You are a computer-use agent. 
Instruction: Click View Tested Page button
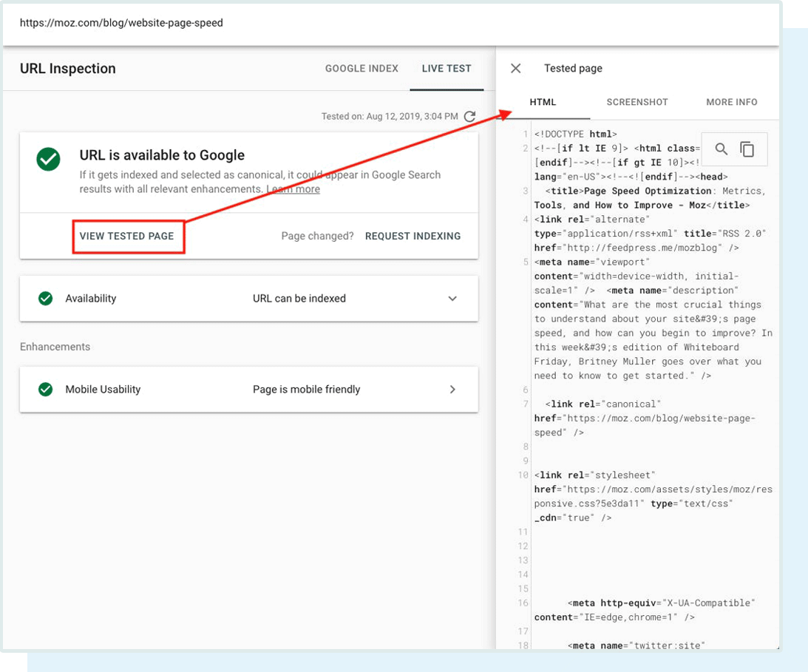[x=126, y=236]
